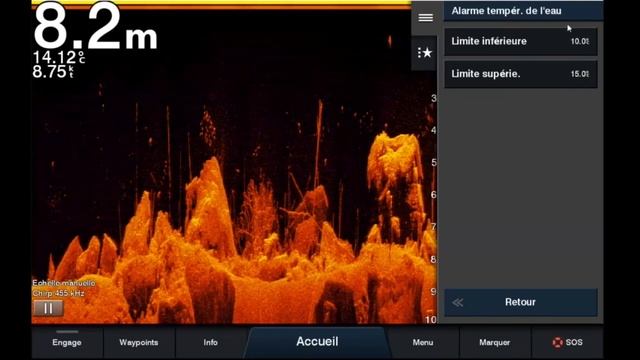Open Info in bottom bar
This screenshot has width=640, height=360.
211,342
